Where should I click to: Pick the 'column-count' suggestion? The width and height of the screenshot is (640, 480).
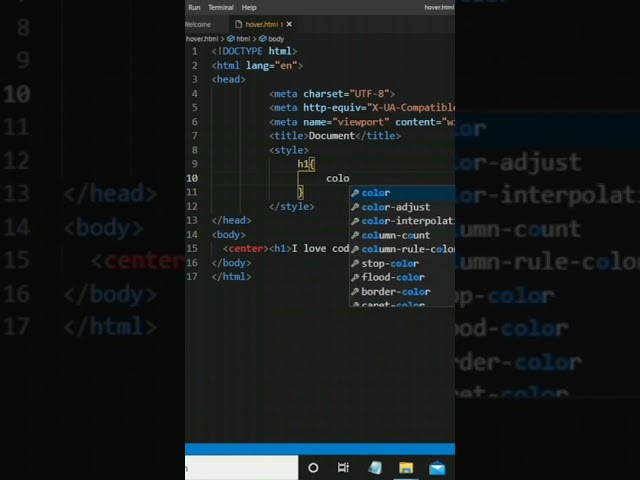coord(402,235)
